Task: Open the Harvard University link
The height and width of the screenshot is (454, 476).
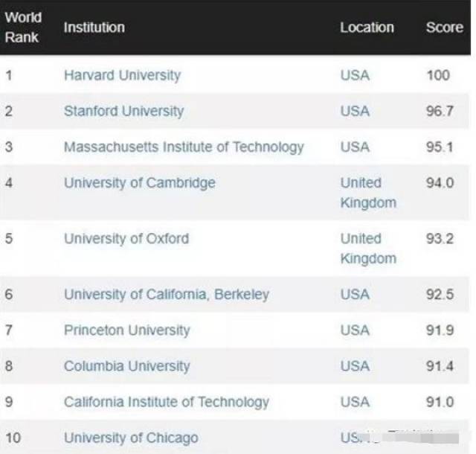Action: [122, 75]
